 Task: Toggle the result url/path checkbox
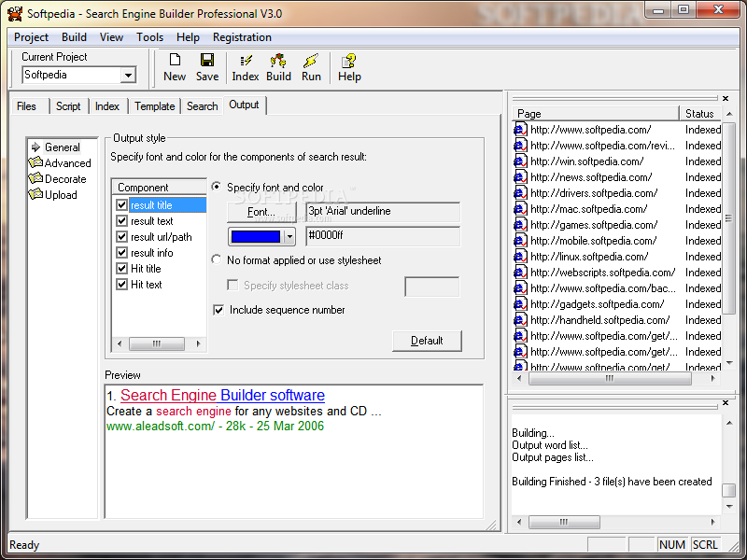point(122,237)
